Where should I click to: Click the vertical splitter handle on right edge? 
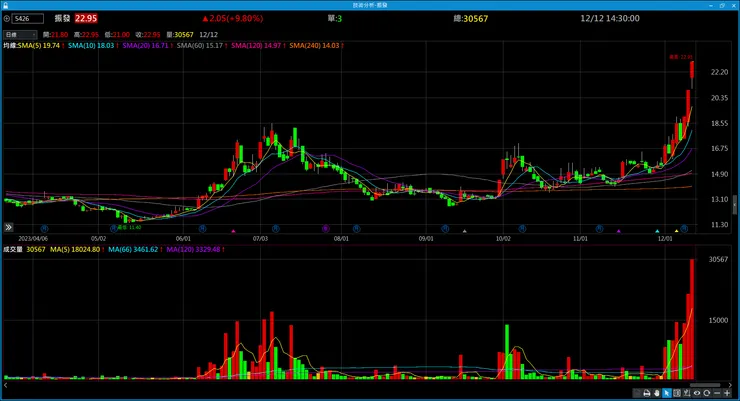(x=734, y=205)
